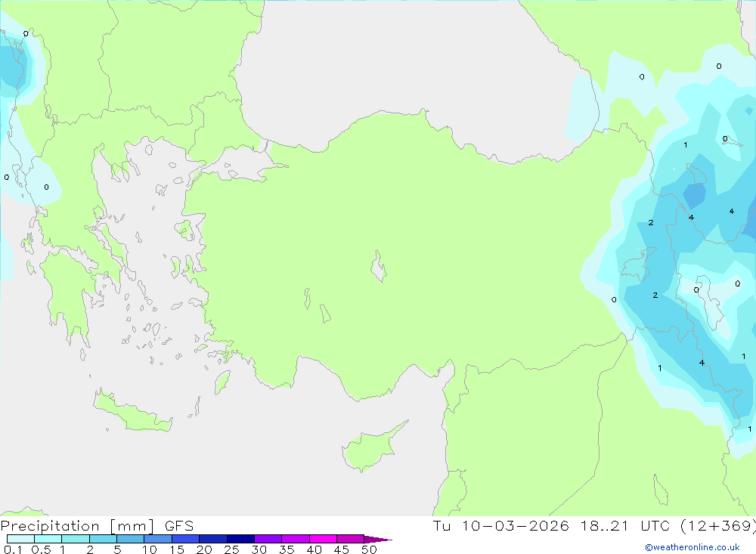Click the '45' legend scale label
The image size is (756, 554).
tap(342, 549)
